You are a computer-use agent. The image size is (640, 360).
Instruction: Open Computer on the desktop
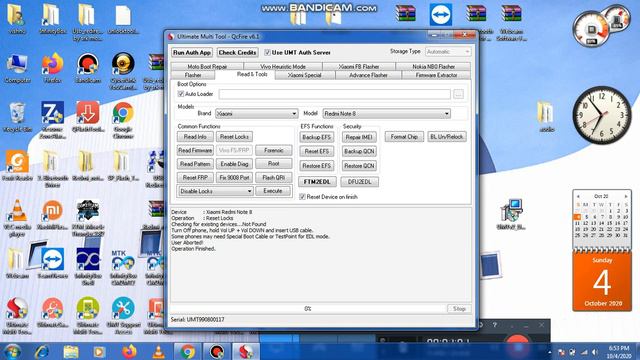pos(17,69)
